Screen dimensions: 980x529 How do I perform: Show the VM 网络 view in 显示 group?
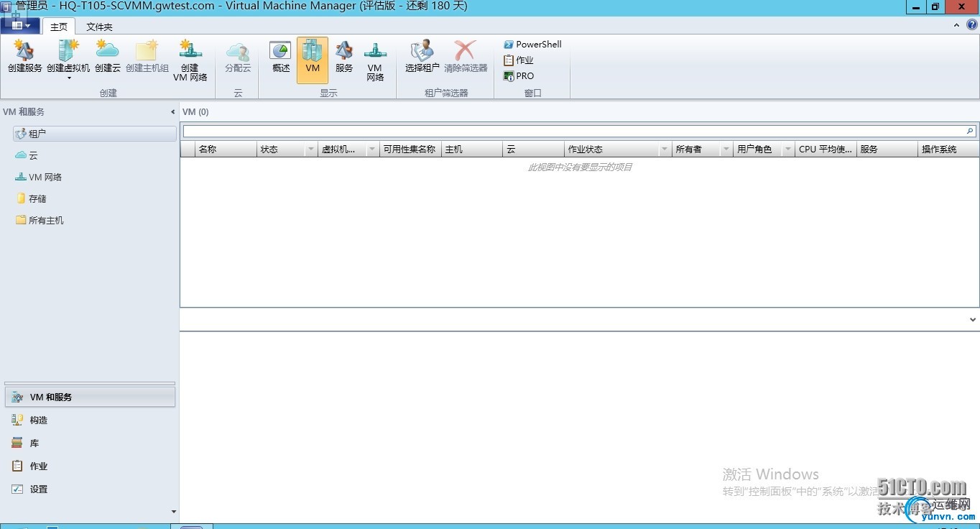375,60
